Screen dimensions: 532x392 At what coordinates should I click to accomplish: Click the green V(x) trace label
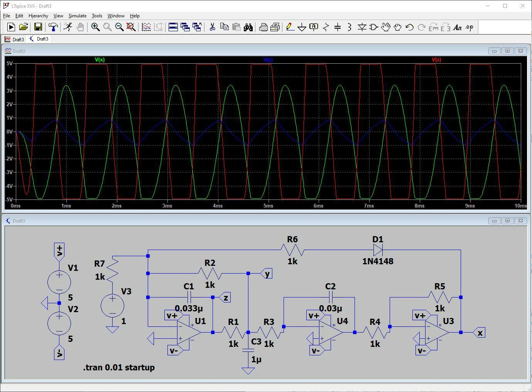pyautogui.click(x=100, y=60)
